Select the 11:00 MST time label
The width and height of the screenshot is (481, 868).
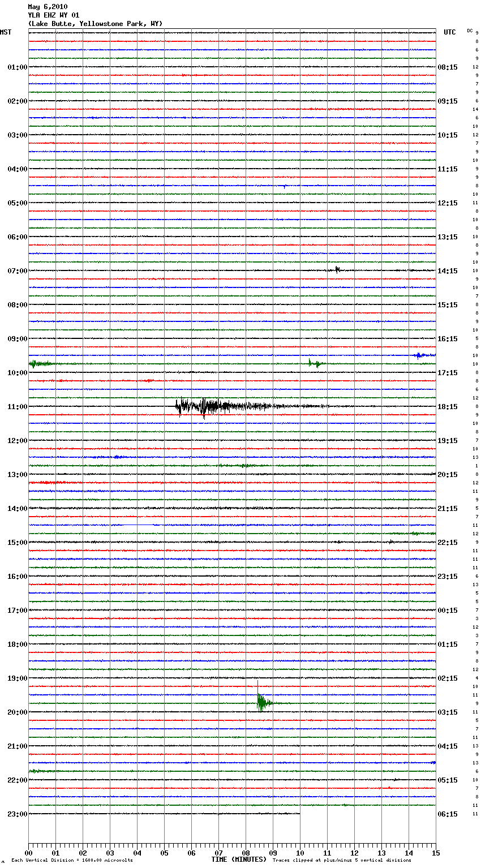tap(17, 407)
